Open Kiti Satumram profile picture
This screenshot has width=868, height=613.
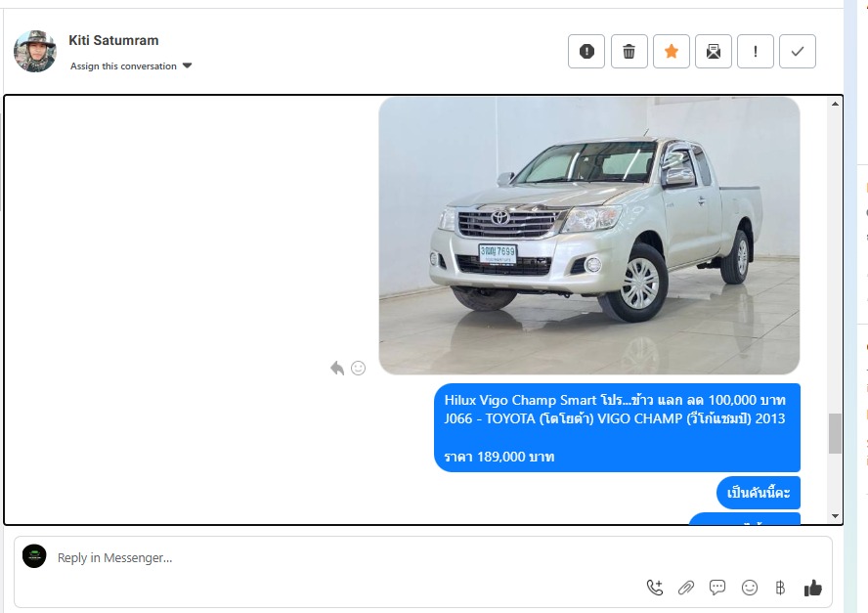(35, 52)
